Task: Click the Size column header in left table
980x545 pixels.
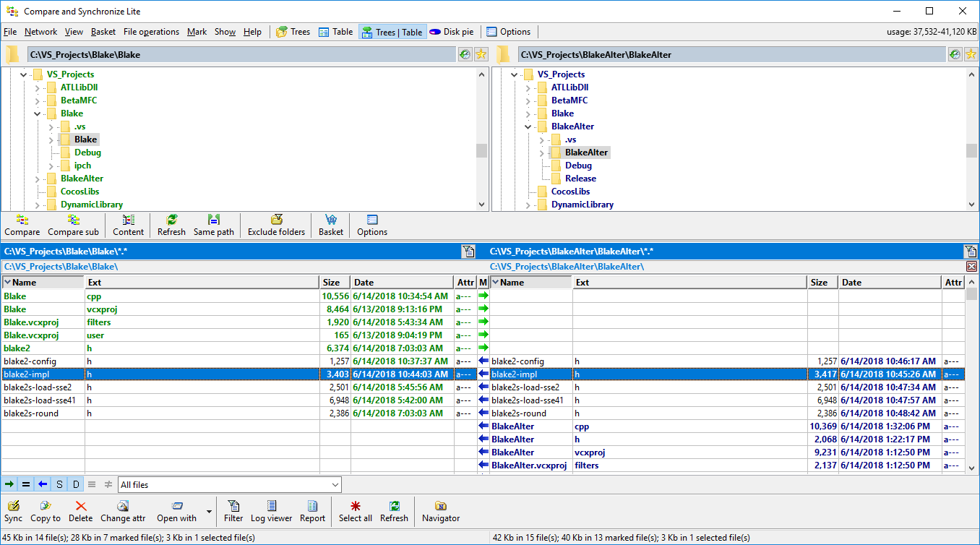Action: pos(334,283)
